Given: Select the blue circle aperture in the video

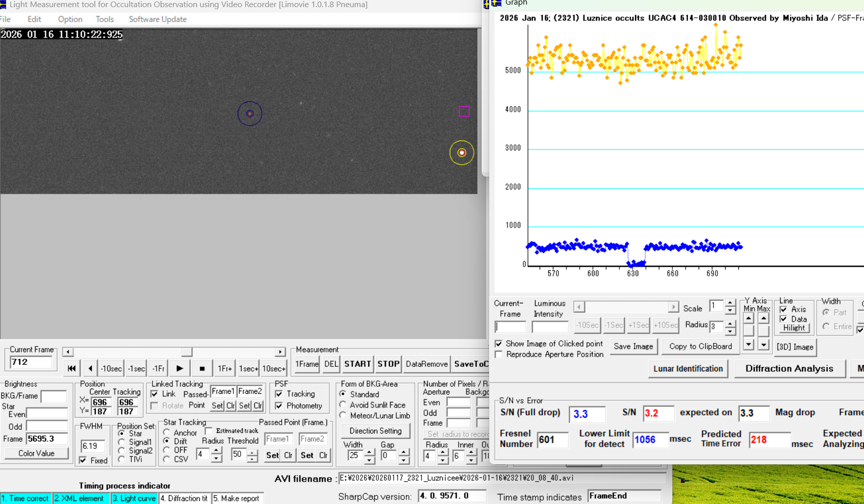Looking at the screenshot, I should click(x=250, y=114).
